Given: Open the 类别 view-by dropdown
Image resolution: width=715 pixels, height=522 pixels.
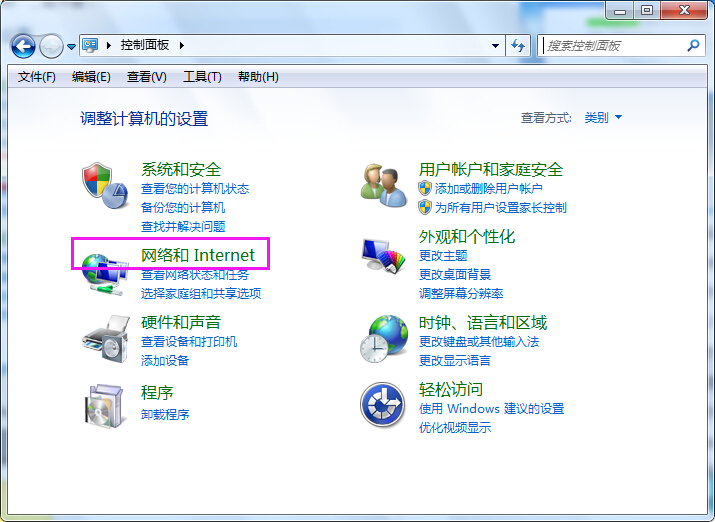Looking at the screenshot, I should (x=603, y=118).
